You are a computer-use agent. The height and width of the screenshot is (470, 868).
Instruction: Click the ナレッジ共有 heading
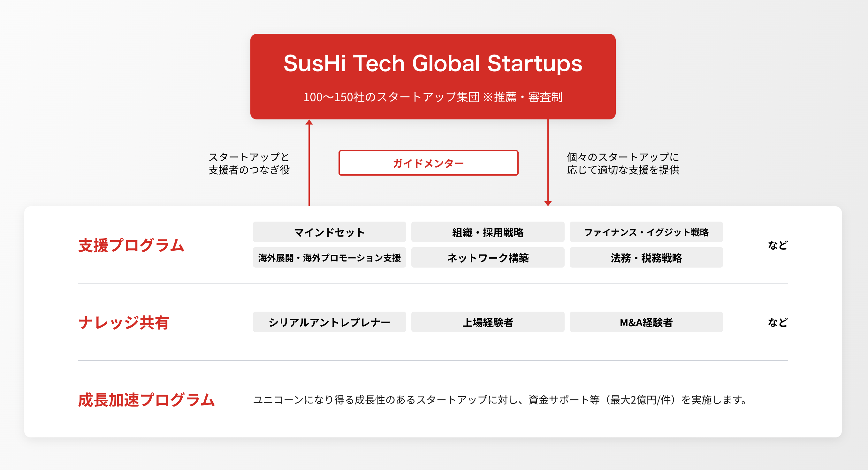click(x=124, y=322)
